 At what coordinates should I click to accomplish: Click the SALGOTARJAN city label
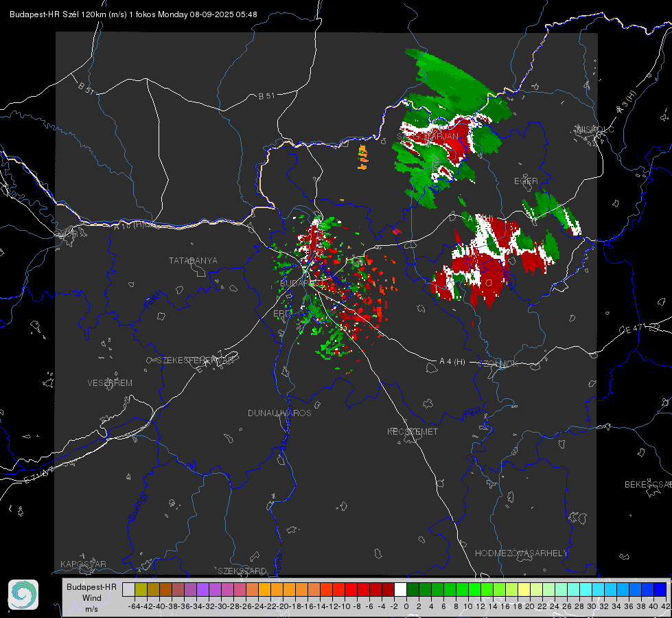[428, 137]
